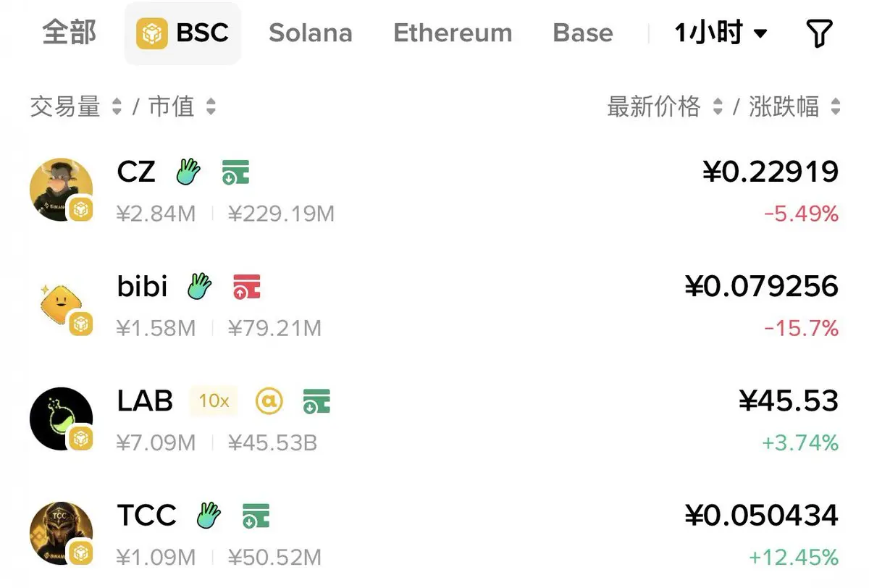Image resolution: width=869 pixels, height=588 pixels.
Task: Select the 全部 tab
Action: [x=70, y=33]
